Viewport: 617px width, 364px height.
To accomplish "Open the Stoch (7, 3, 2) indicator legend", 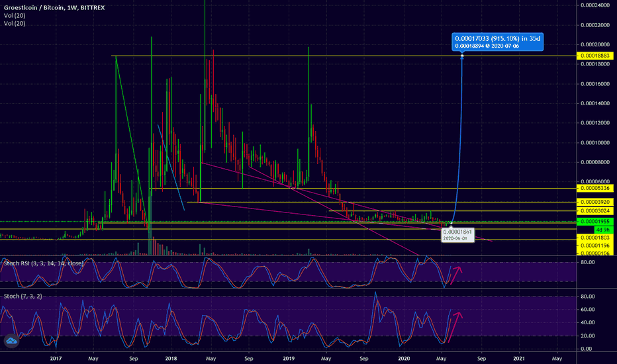I will pos(23,296).
